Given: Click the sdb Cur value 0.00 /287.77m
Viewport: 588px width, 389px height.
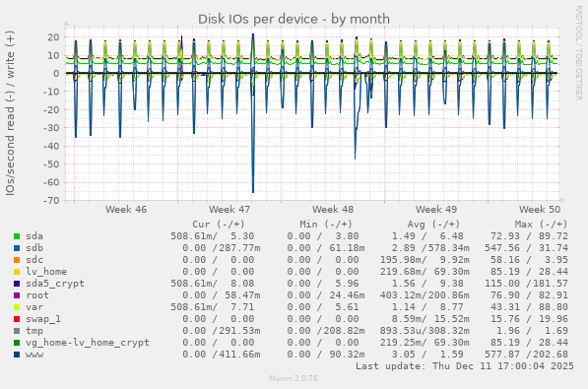Looking at the screenshot, I should (x=222, y=248).
